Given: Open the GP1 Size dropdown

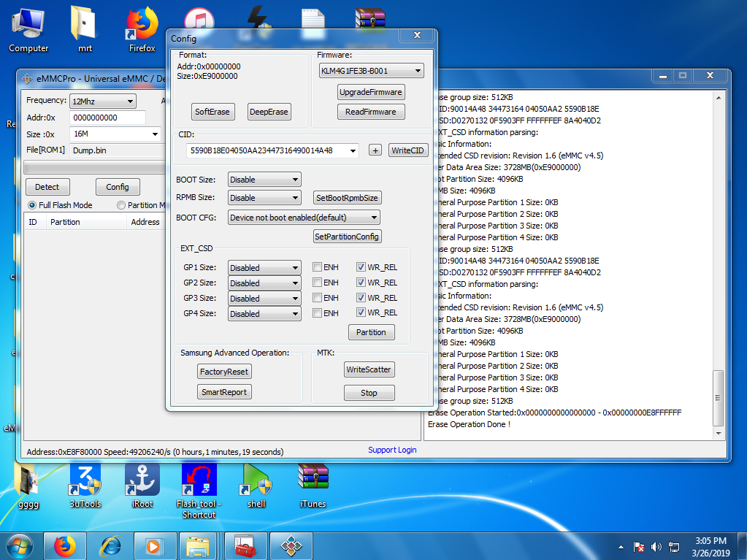Looking at the screenshot, I should 264,268.
